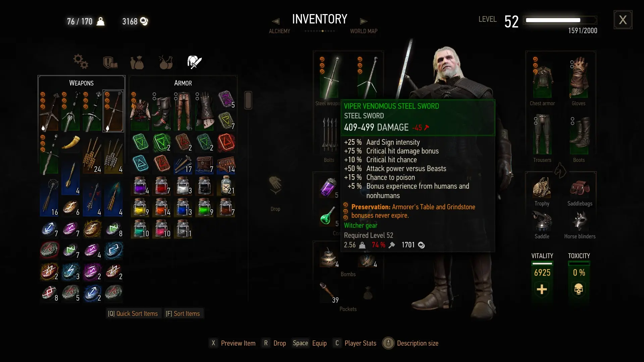The width and height of the screenshot is (644, 362).
Task: Navigate left to the Alchemy panel arrow
Action: (276, 21)
